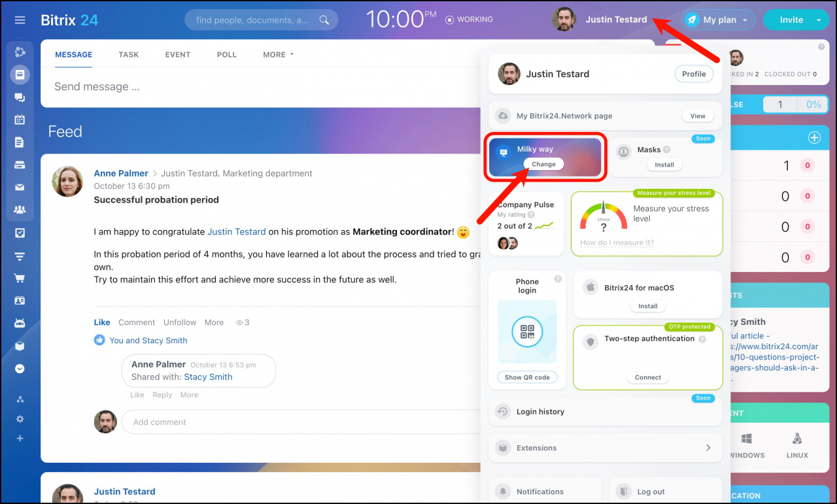Open the Webmail envelope icon in sidebar
The image size is (837, 504).
coord(20,188)
